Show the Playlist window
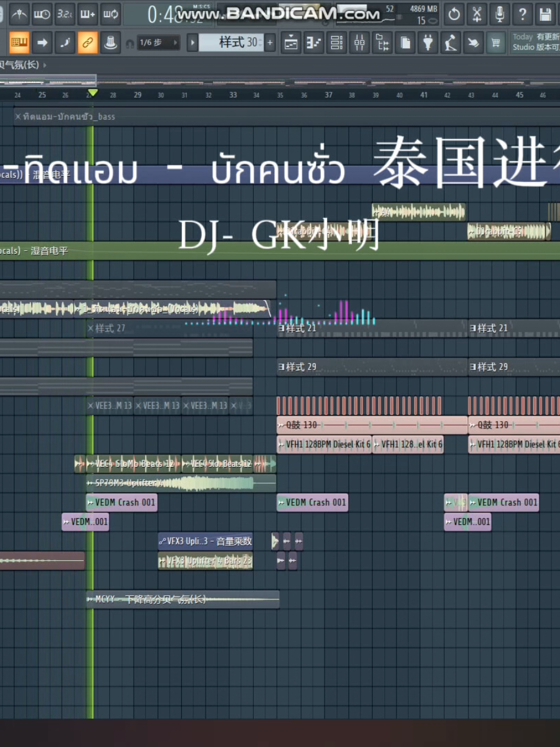The height and width of the screenshot is (747, 560). 291,43
